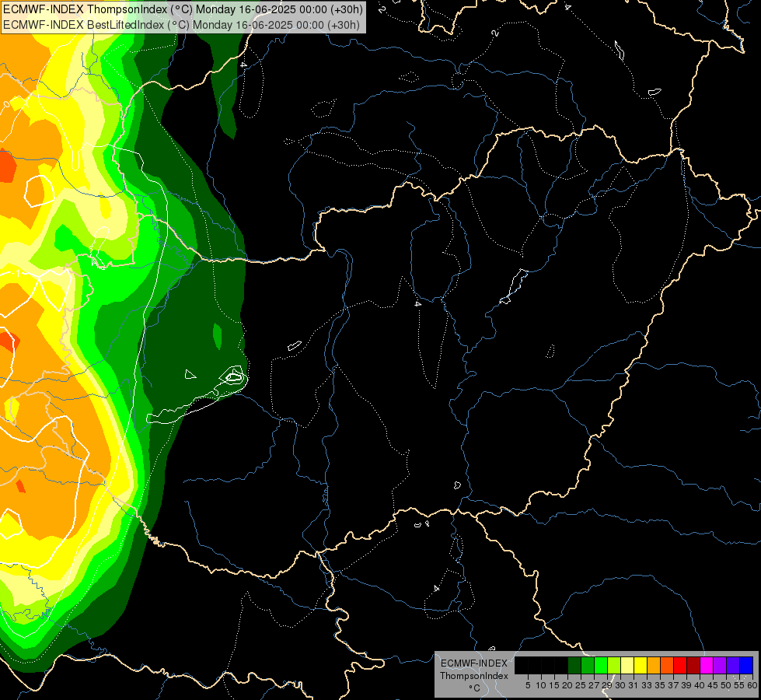Image resolution: width=761 pixels, height=700 pixels.
Task: Click legend tick value 45
Action: (713, 685)
